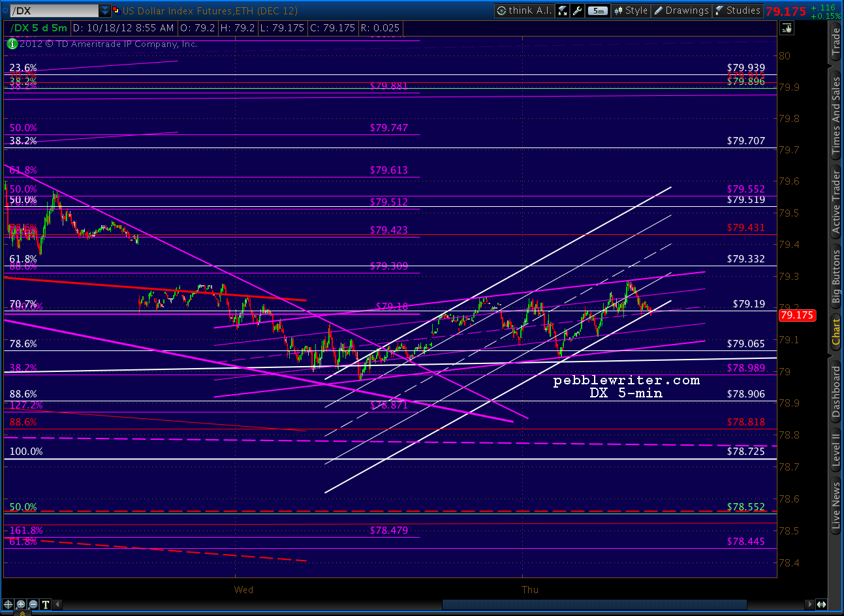Zoom out using the minus magnifier icon

33,604
